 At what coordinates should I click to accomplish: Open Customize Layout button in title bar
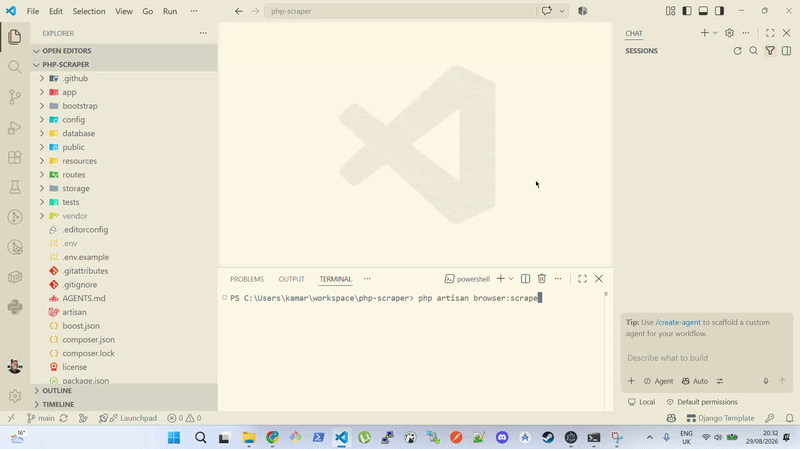click(670, 11)
